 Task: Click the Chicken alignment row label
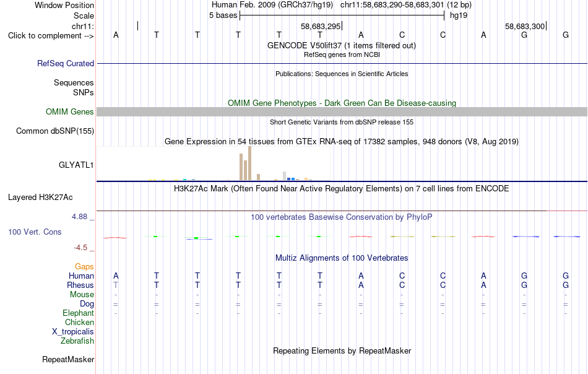tap(79, 322)
